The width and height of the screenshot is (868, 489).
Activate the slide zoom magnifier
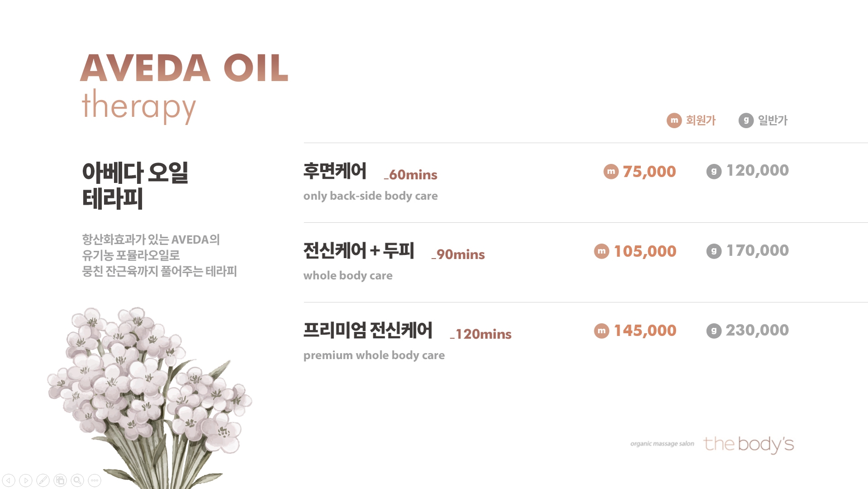(77, 480)
